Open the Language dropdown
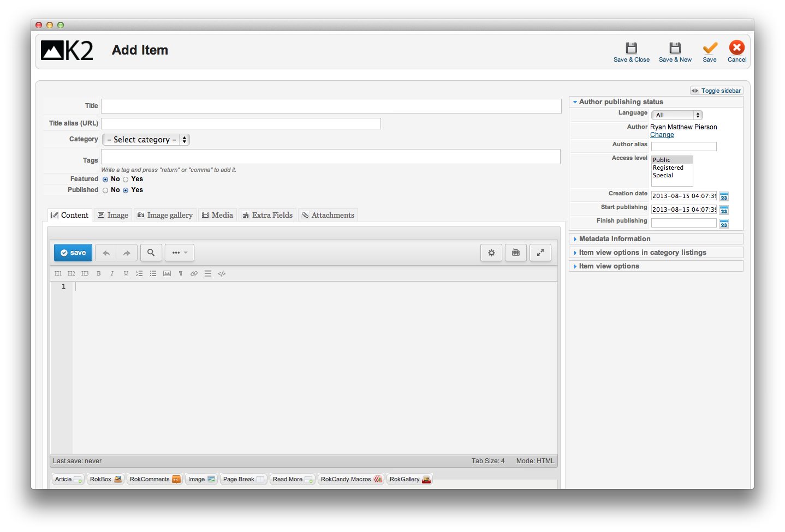The width and height of the screenshot is (785, 532). [x=676, y=115]
